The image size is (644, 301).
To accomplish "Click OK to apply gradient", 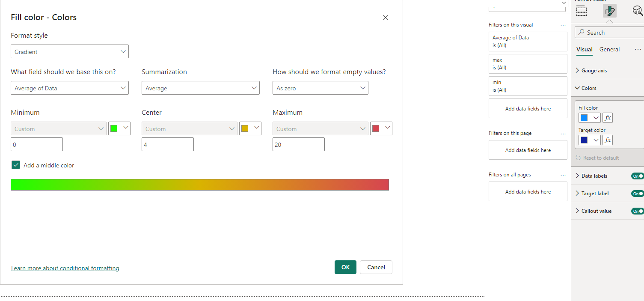I will pyautogui.click(x=345, y=267).
